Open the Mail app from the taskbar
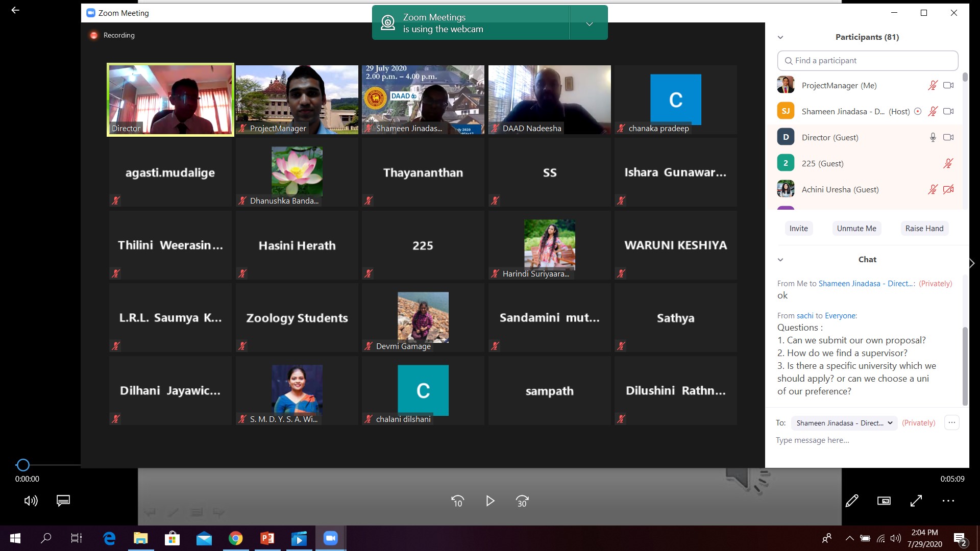Screen dimensions: 980x551 tap(204, 538)
